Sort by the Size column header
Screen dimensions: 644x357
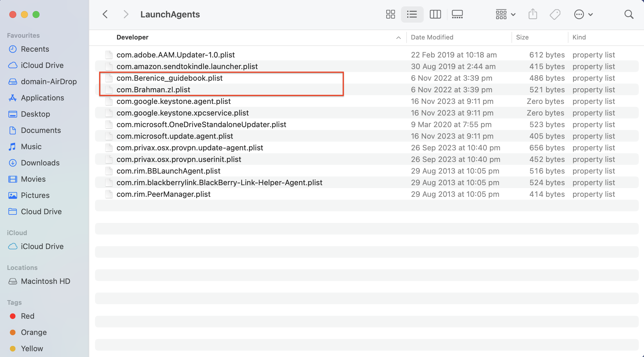[522, 37]
